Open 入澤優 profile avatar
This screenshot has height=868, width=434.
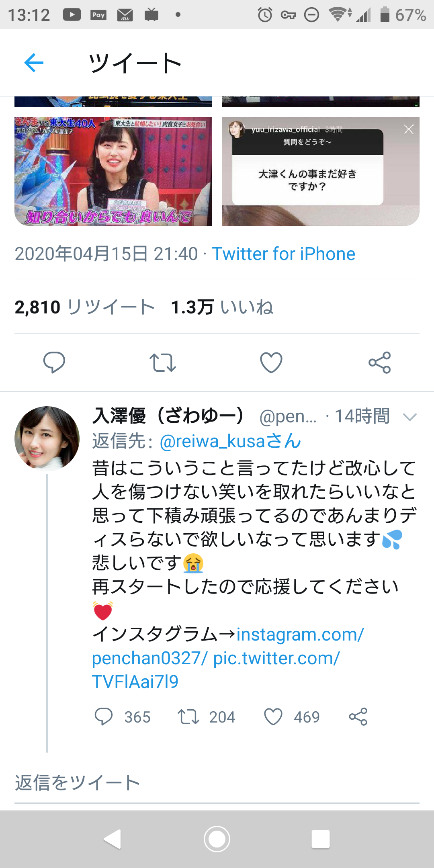[x=47, y=438]
